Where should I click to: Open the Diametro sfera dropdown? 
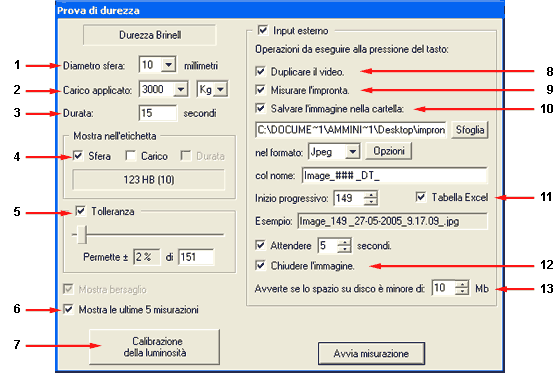tap(168, 65)
